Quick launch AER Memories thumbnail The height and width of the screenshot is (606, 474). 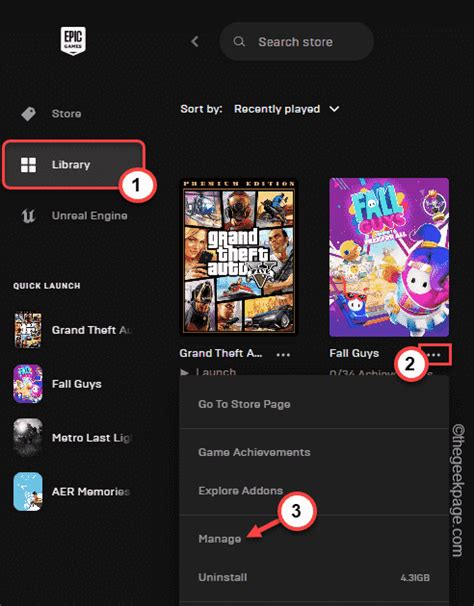click(27, 491)
